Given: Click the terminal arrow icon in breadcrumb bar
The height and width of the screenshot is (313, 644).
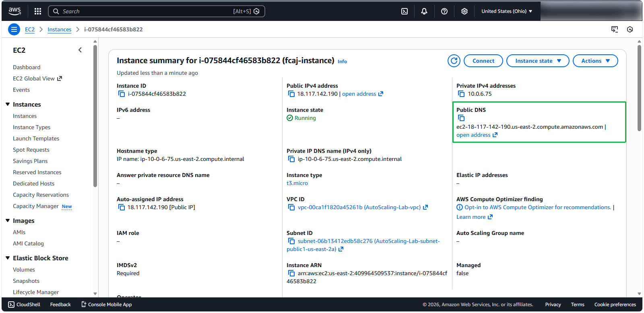Looking at the screenshot, I should pos(615,29).
